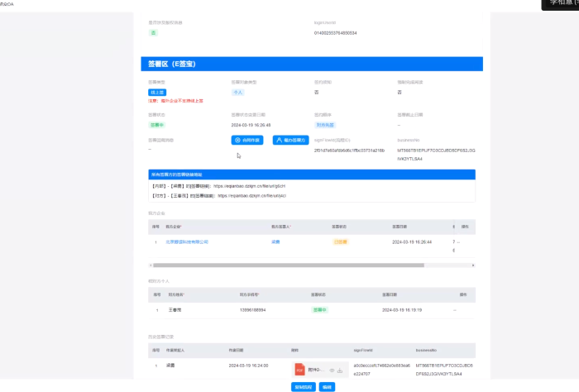Click the right scroll arrow of the table
Screen dimensions: 579x392
click(x=473, y=265)
